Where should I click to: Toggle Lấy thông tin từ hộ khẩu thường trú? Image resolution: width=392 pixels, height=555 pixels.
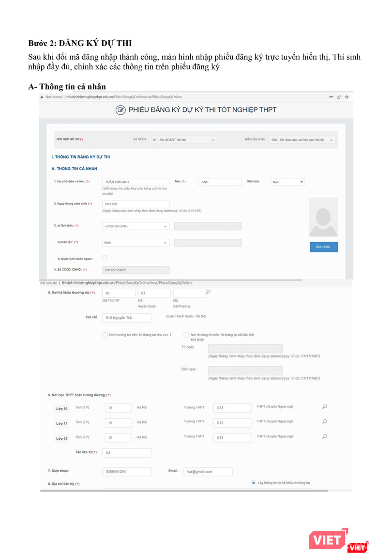click(254, 483)
